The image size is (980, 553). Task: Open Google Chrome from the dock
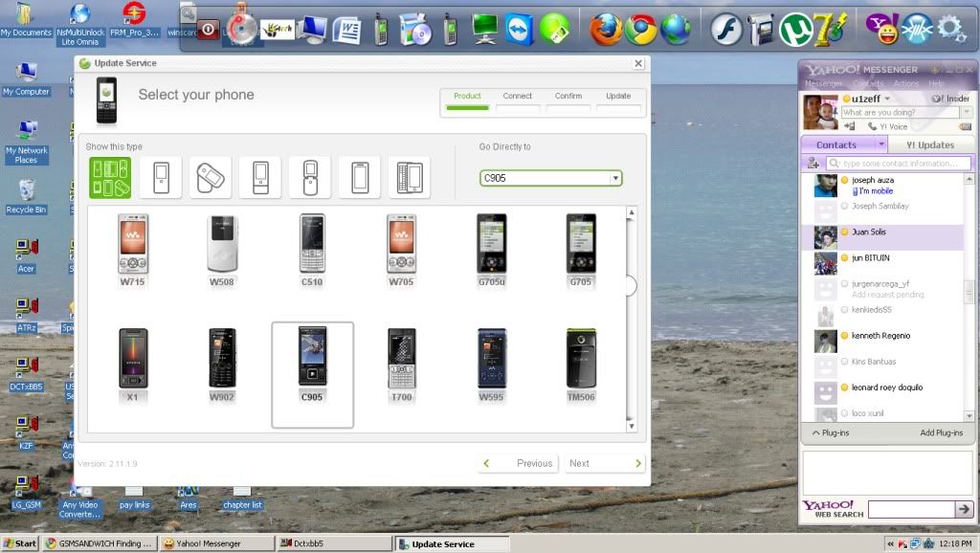640,29
